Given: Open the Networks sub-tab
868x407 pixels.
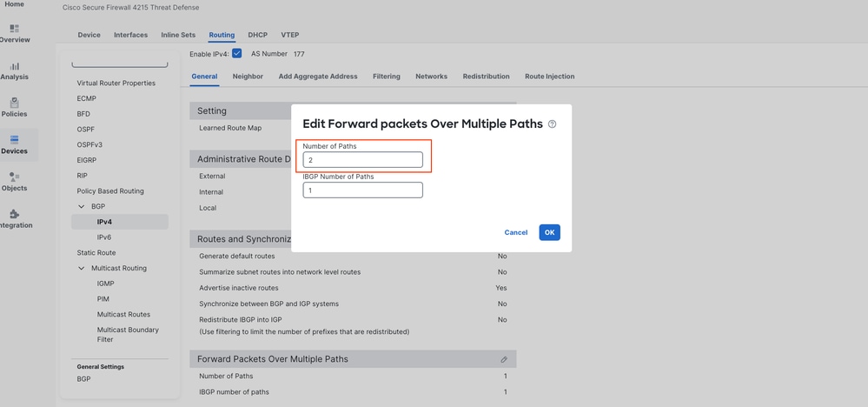Looking at the screenshot, I should (x=431, y=77).
